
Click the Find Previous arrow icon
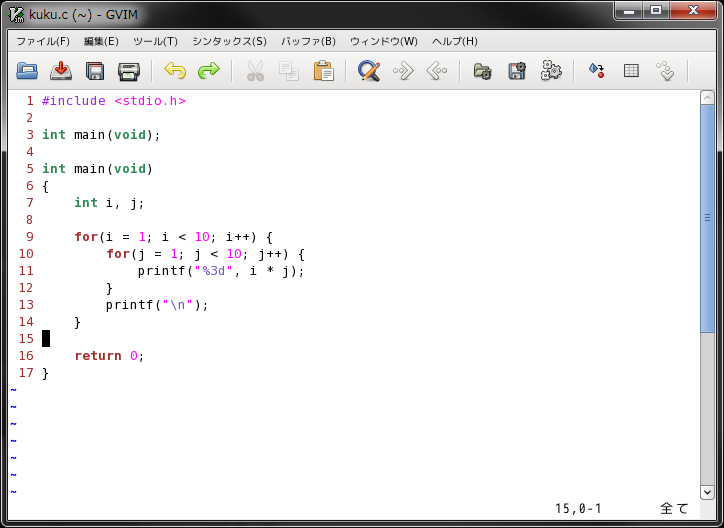(x=437, y=71)
